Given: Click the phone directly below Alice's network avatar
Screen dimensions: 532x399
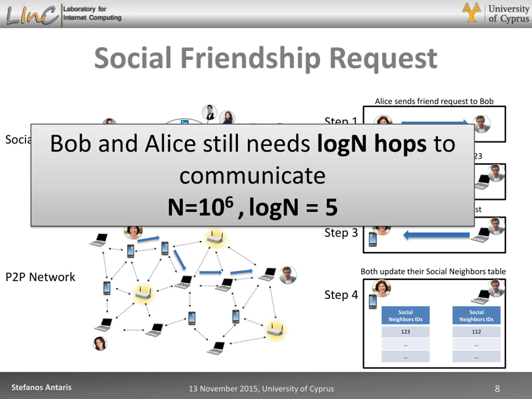Looking at the screenshot, I should pos(131,251).
